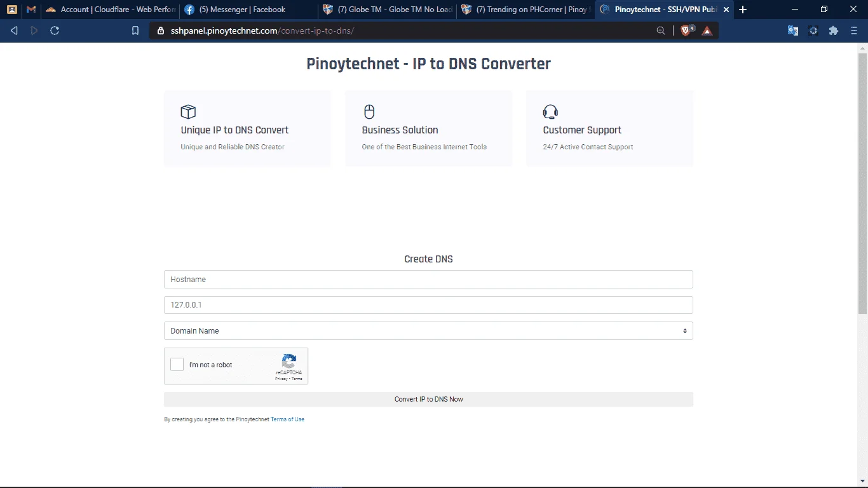Image resolution: width=868 pixels, height=488 pixels.
Task: Open the reCAPTCHA Privacy link
Action: click(281, 379)
